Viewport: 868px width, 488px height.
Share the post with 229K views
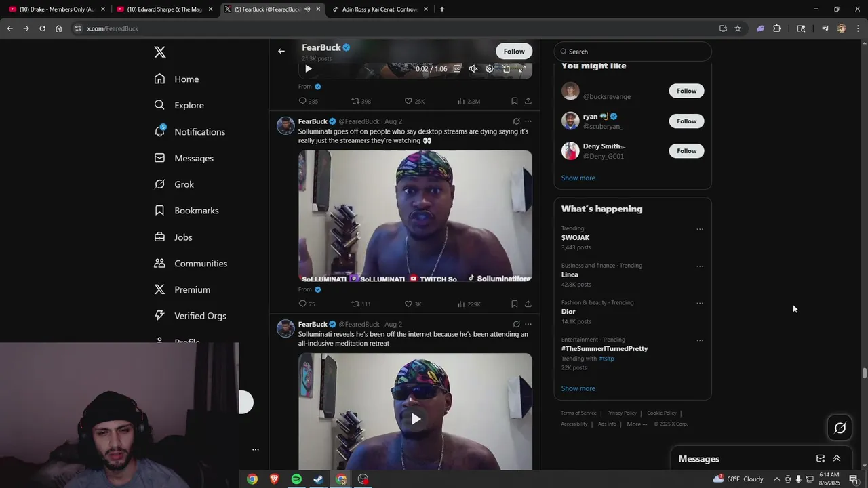(528, 304)
